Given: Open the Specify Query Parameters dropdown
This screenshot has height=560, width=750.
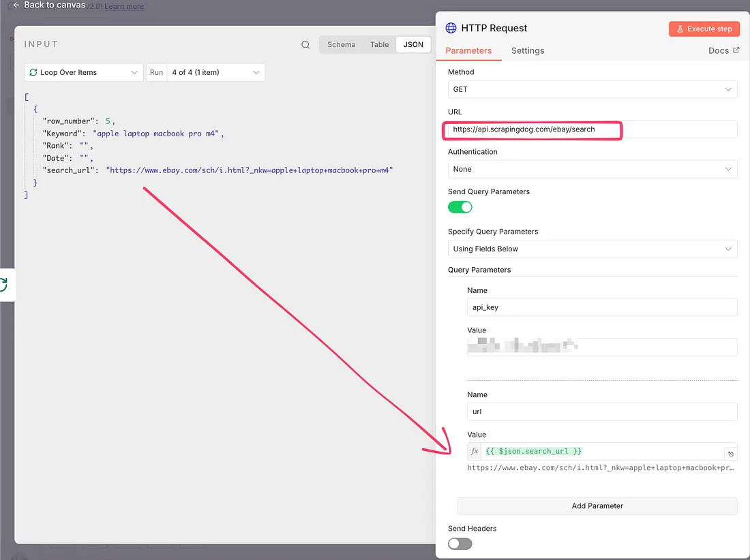Looking at the screenshot, I should pos(592,249).
